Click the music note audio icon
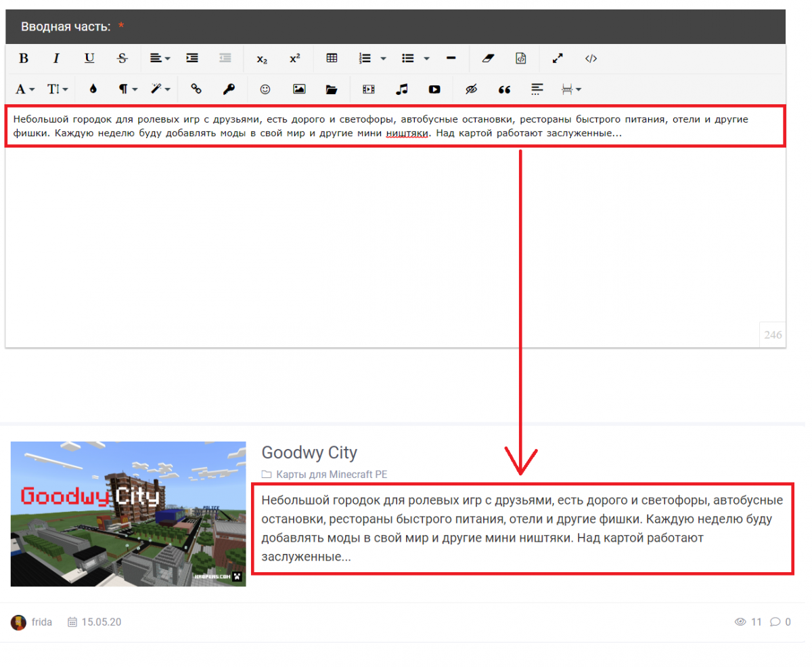This screenshot has width=812, height=667. tap(402, 89)
